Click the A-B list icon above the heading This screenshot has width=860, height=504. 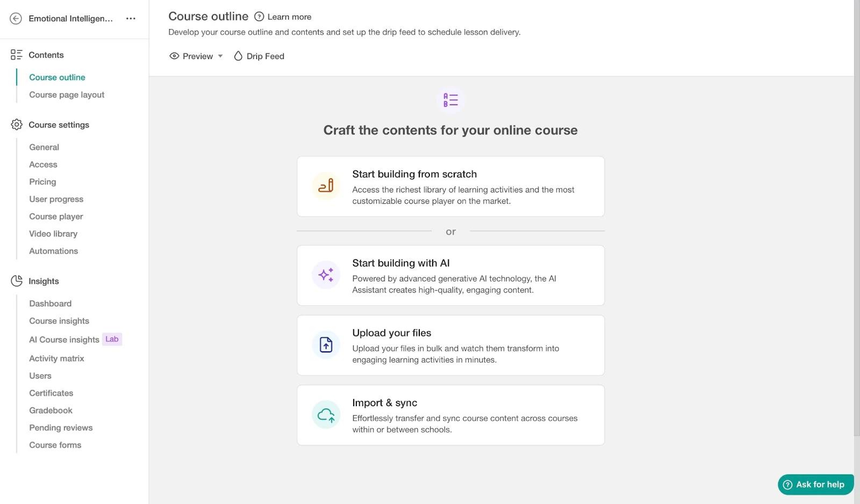pyautogui.click(x=450, y=100)
